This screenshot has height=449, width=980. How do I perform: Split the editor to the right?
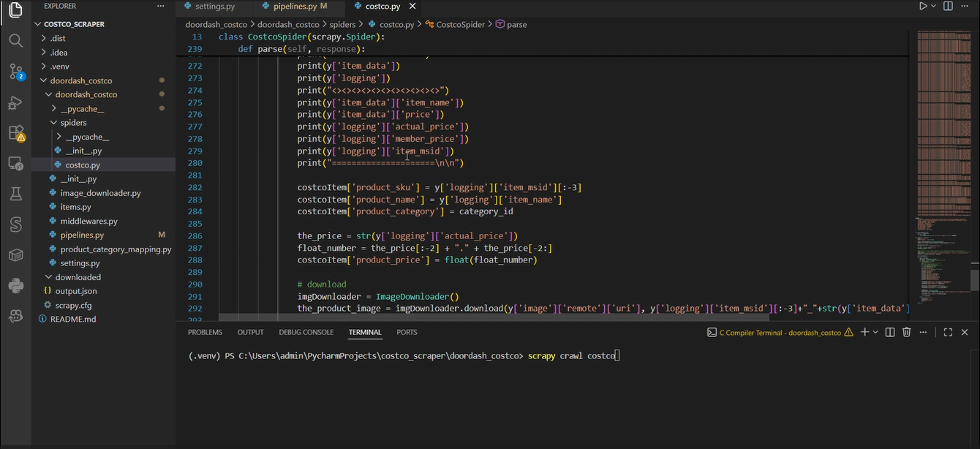[x=948, y=6]
